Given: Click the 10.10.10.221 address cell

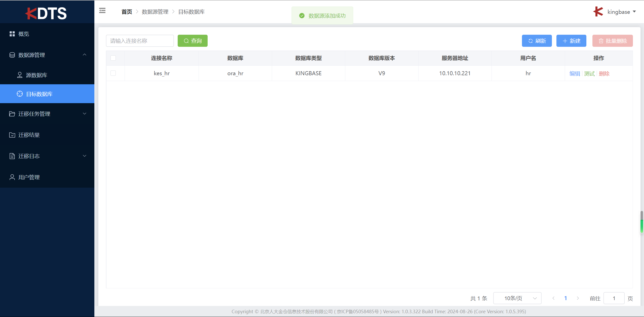Looking at the screenshot, I should (x=455, y=73).
